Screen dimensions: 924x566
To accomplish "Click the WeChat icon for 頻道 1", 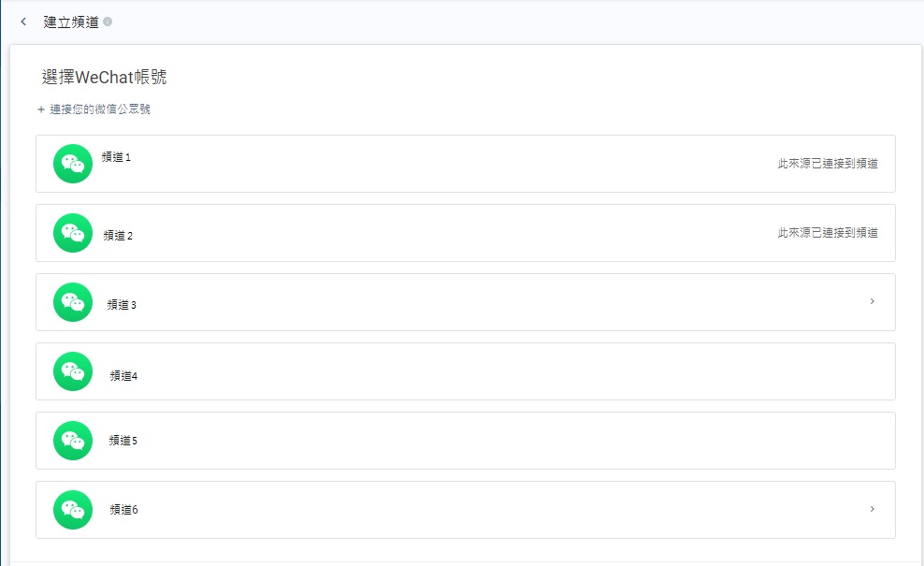I will point(73,164).
